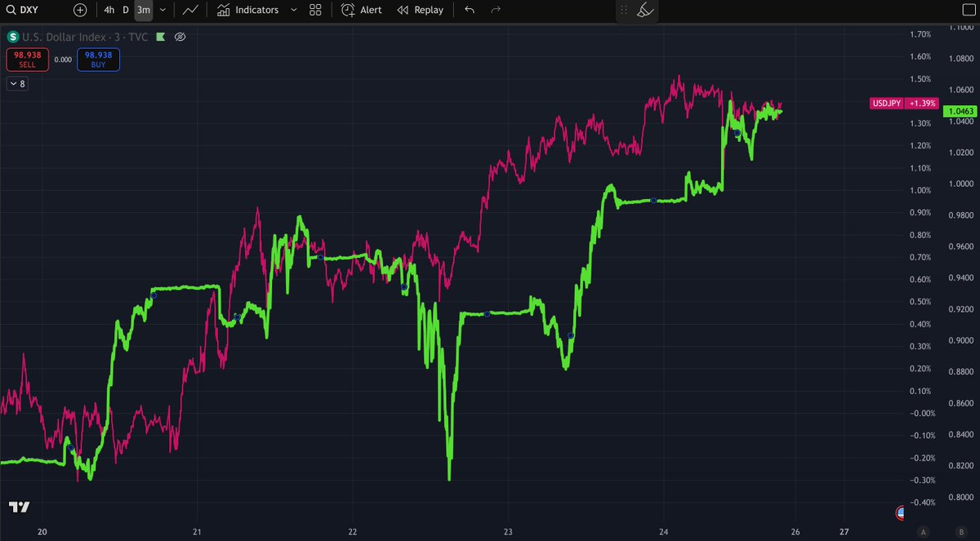The width and height of the screenshot is (980, 541).
Task: Click the U.S. Dollar Index symbol logo
Action: tap(12, 37)
